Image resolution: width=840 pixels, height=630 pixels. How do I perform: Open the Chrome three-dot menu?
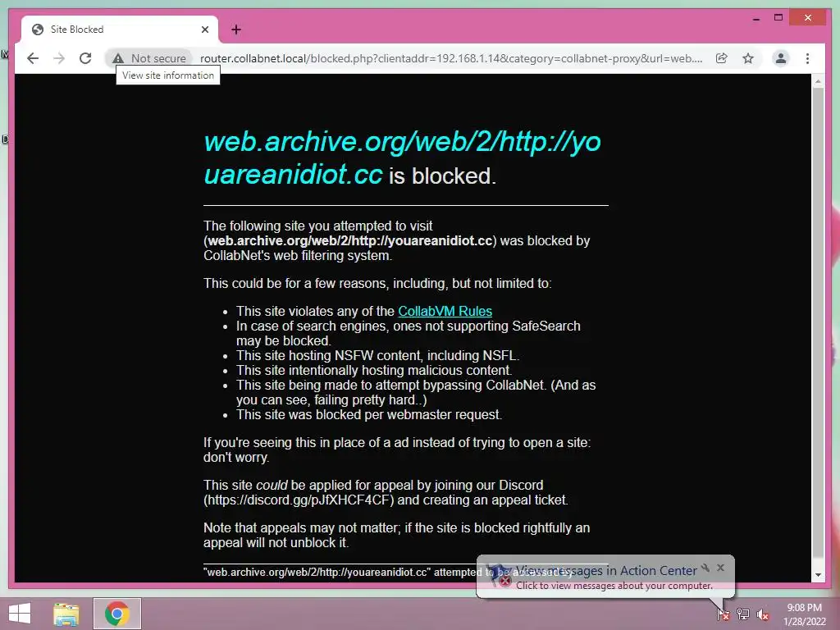pyautogui.click(x=807, y=58)
